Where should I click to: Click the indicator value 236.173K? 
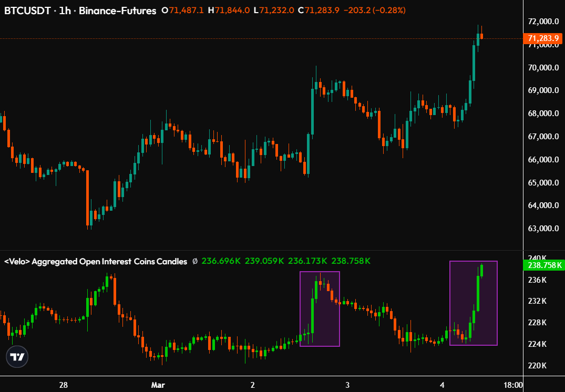tap(307, 261)
